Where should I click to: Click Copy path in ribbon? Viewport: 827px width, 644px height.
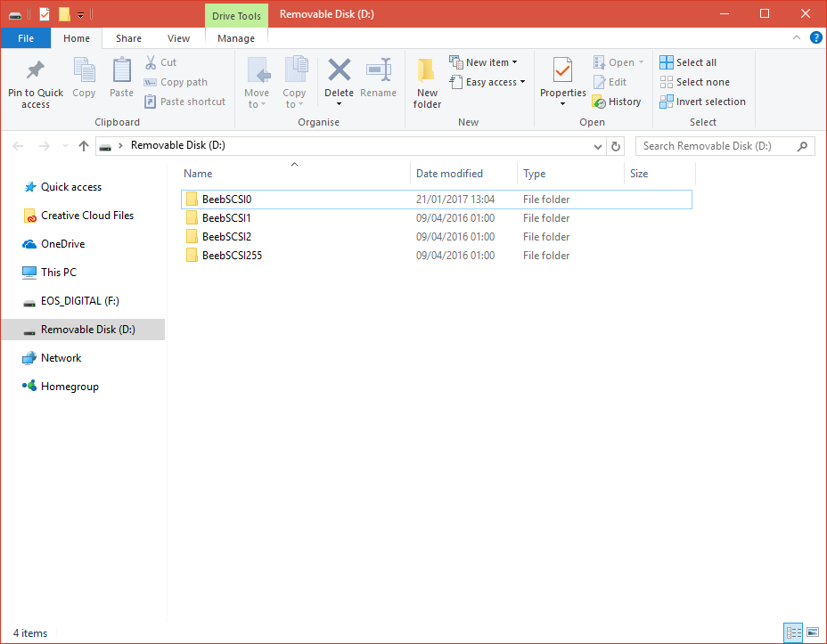[x=176, y=82]
